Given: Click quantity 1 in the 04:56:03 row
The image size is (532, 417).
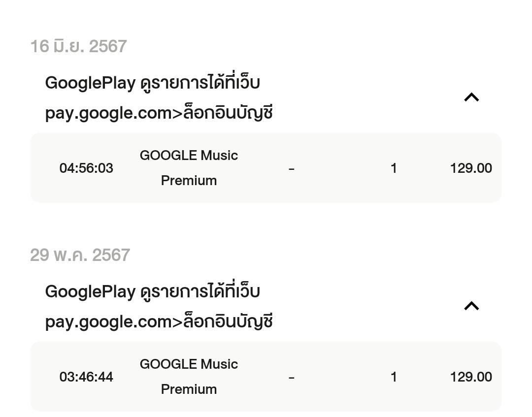Looking at the screenshot, I should click(x=394, y=168).
